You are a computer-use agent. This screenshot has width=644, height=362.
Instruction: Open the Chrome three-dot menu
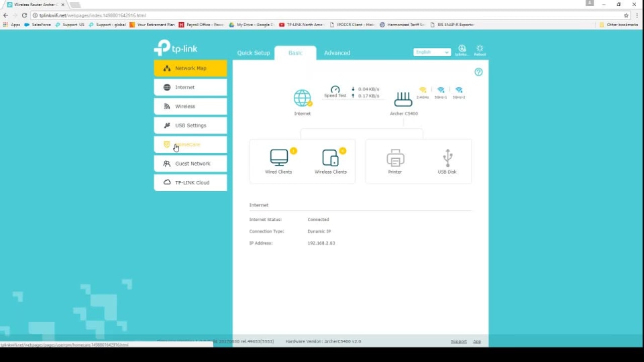637,15
